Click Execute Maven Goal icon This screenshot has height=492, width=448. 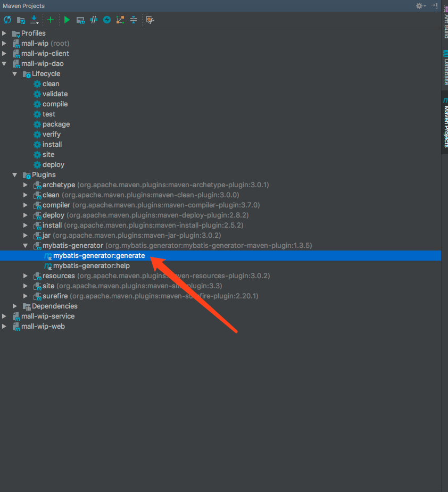[80, 20]
